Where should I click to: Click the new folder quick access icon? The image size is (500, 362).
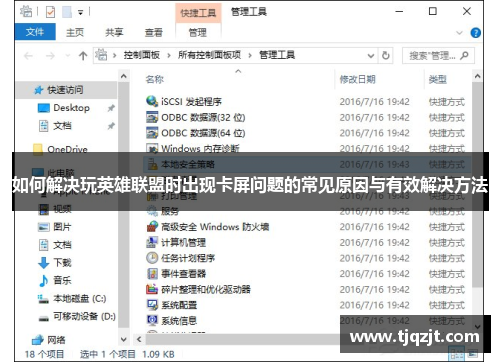67,12
